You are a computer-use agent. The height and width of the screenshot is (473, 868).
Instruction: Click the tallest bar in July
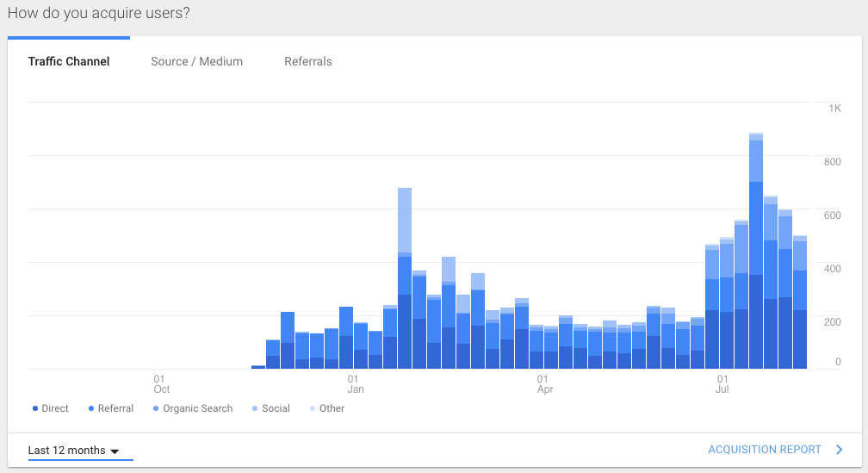756,251
